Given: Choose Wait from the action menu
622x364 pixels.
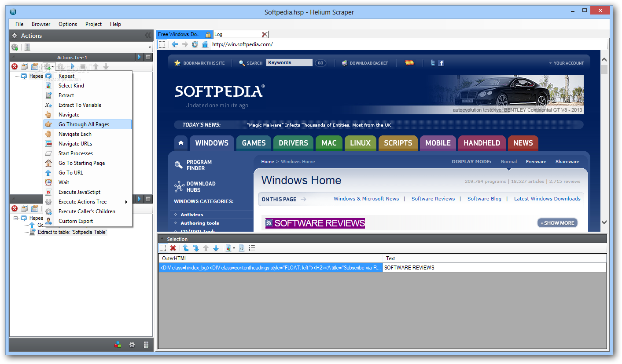Looking at the screenshot, I should pyautogui.click(x=88, y=182).
